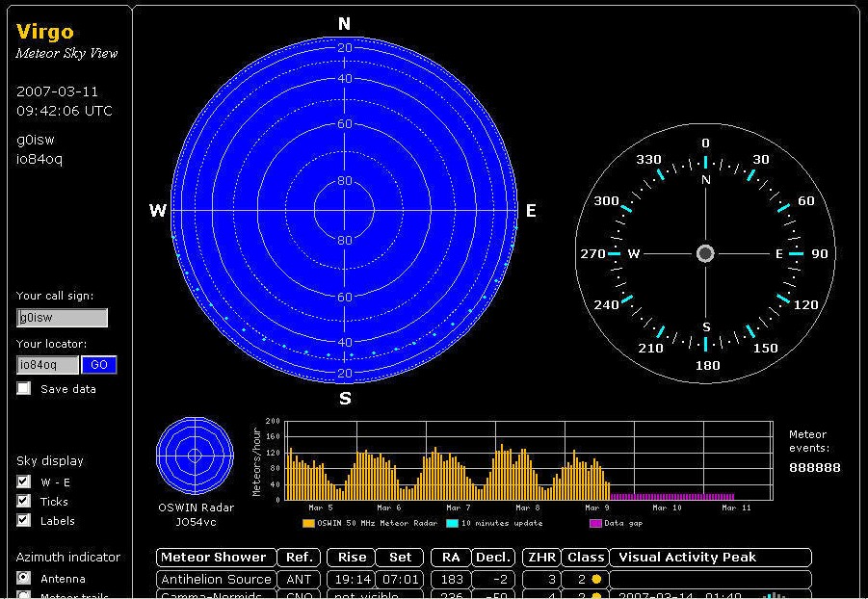The width and height of the screenshot is (868, 599).
Task: Click the 2007-03-11 date readout
Action: click(57, 91)
